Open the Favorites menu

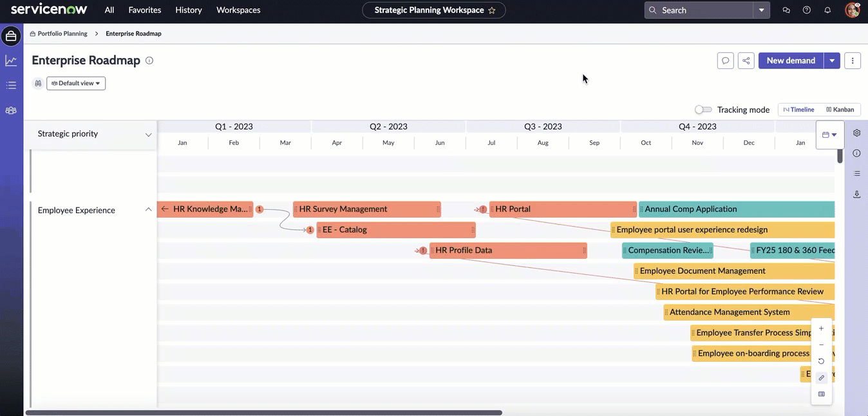click(x=145, y=10)
